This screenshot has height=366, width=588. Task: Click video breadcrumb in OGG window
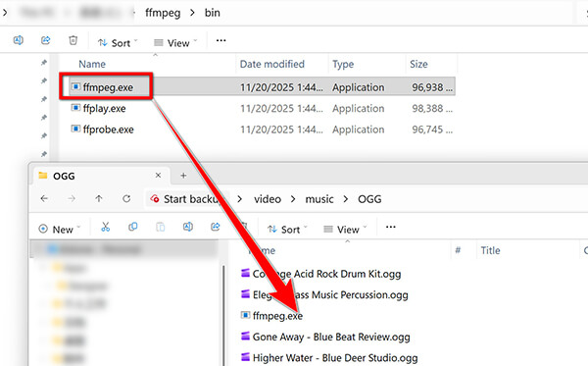tap(268, 199)
